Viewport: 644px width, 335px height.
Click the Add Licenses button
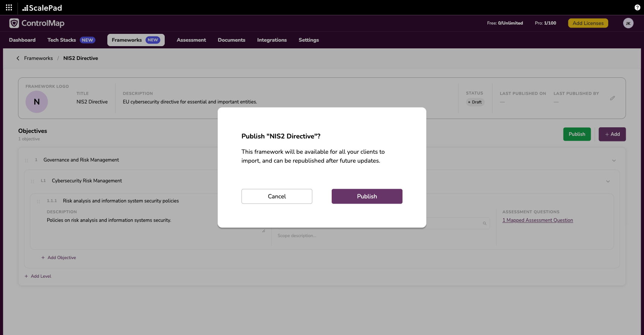tap(588, 23)
